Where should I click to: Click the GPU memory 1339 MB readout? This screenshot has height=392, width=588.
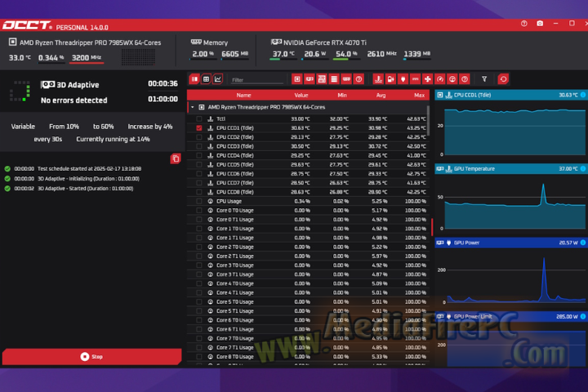point(417,54)
